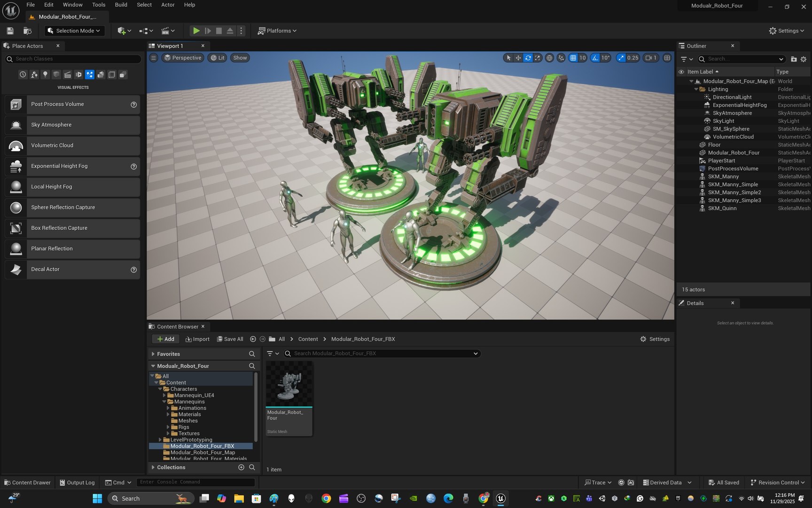Viewport: 812px width, 508px height.
Task: Toggle grid snapping icon
Action: (x=573, y=58)
